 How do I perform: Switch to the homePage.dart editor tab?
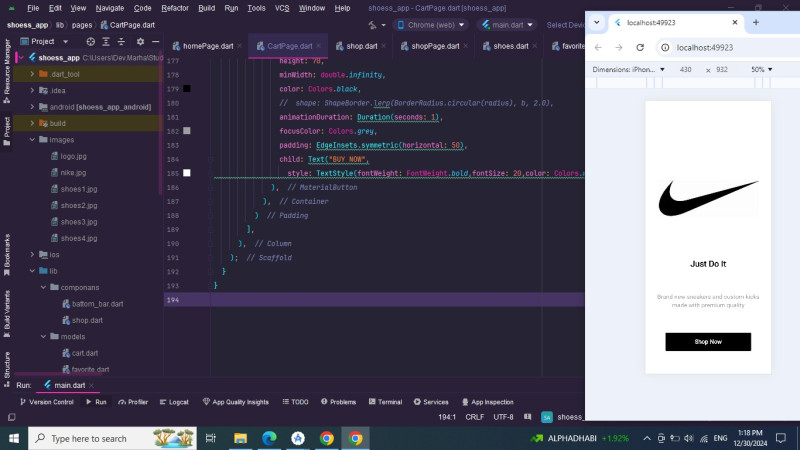[x=207, y=46]
